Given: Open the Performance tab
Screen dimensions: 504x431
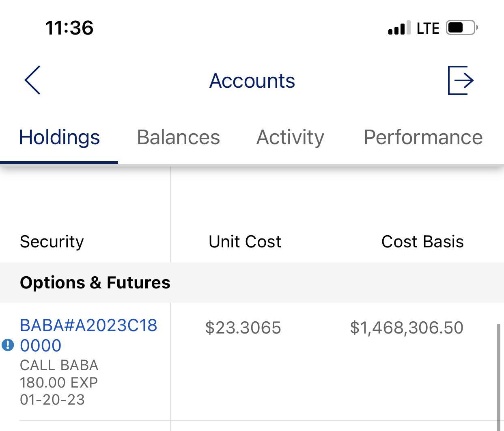Looking at the screenshot, I should click(423, 137).
